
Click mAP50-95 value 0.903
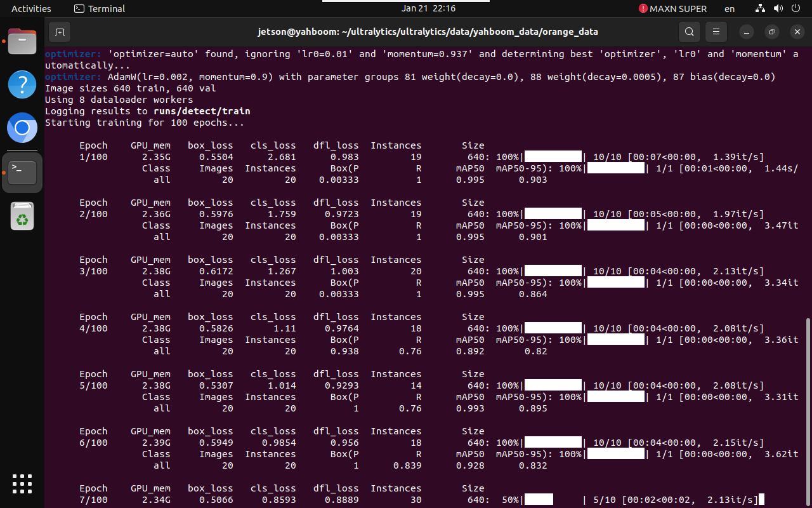click(x=533, y=180)
